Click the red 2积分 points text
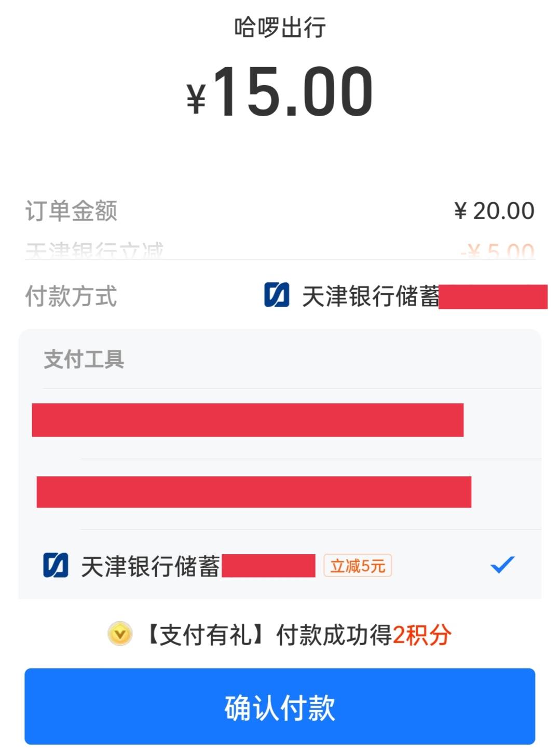560x753 pixels. pos(421,635)
